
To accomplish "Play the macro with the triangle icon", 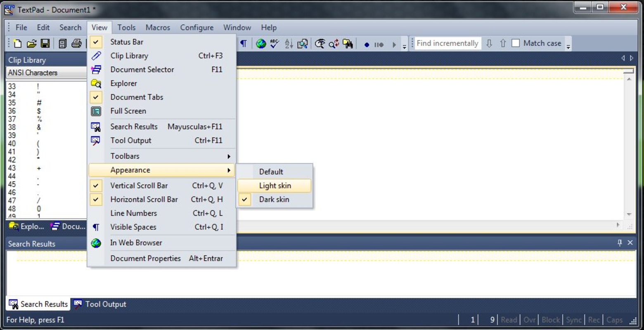I will [x=394, y=45].
